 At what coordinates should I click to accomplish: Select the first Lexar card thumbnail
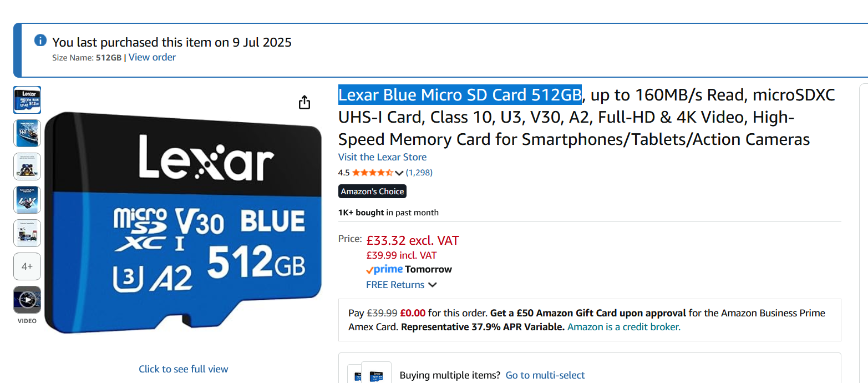(x=27, y=100)
